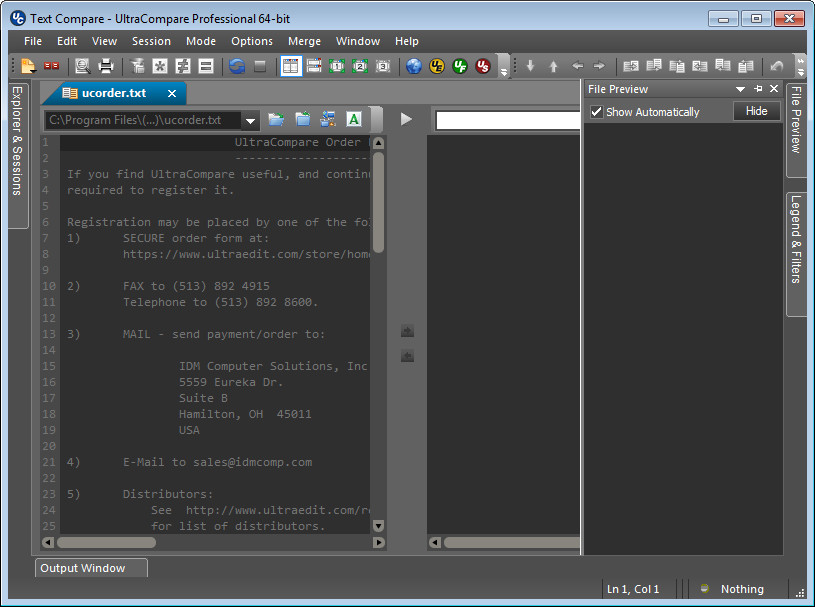Launch UltraEdit via the yellow UE icon
This screenshot has height=607, width=815.
(x=437, y=66)
